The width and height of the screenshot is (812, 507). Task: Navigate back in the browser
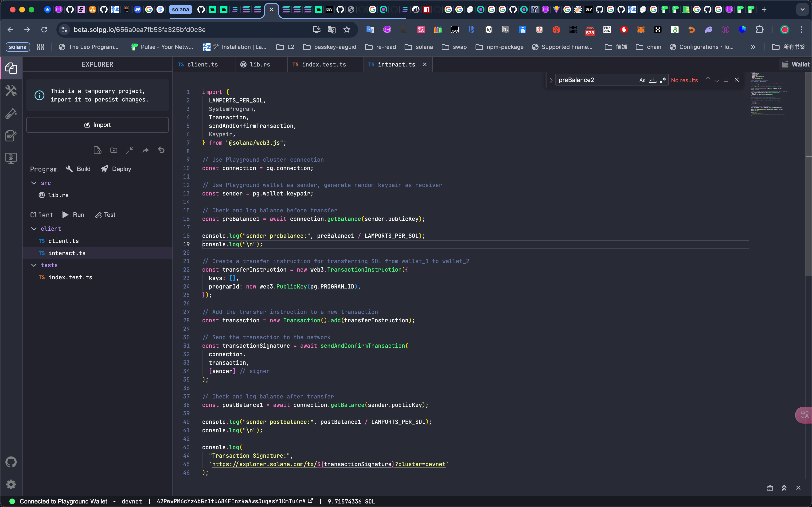tap(10, 30)
